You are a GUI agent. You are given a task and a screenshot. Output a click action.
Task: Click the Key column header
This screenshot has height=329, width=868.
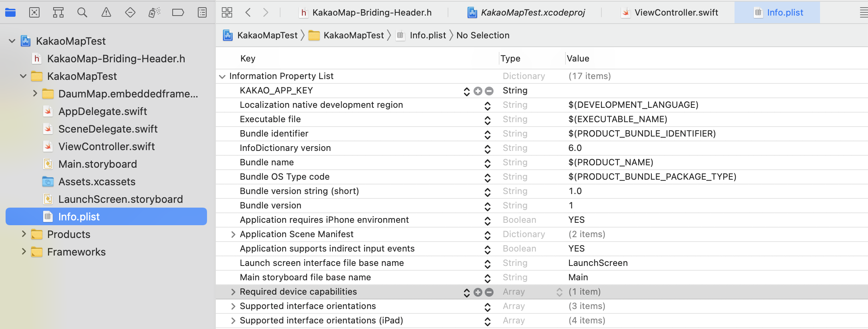point(248,59)
